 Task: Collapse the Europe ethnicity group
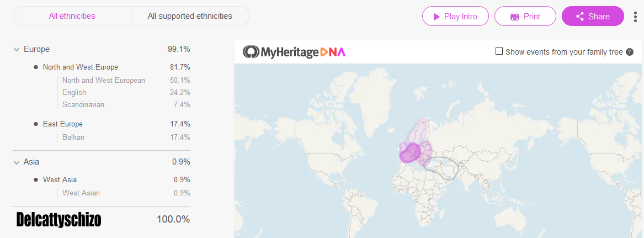tap(17, 49)
